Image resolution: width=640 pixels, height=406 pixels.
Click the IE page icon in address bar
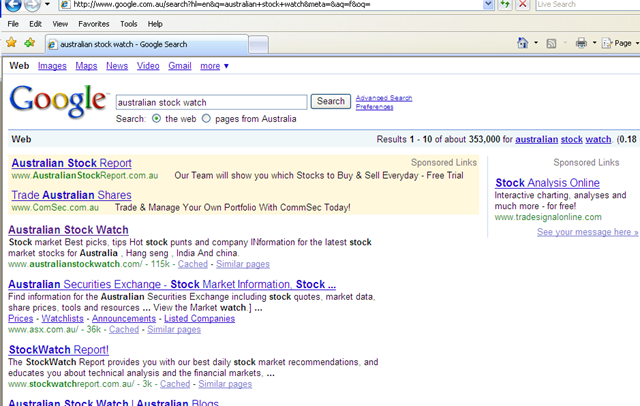[64, 4]
